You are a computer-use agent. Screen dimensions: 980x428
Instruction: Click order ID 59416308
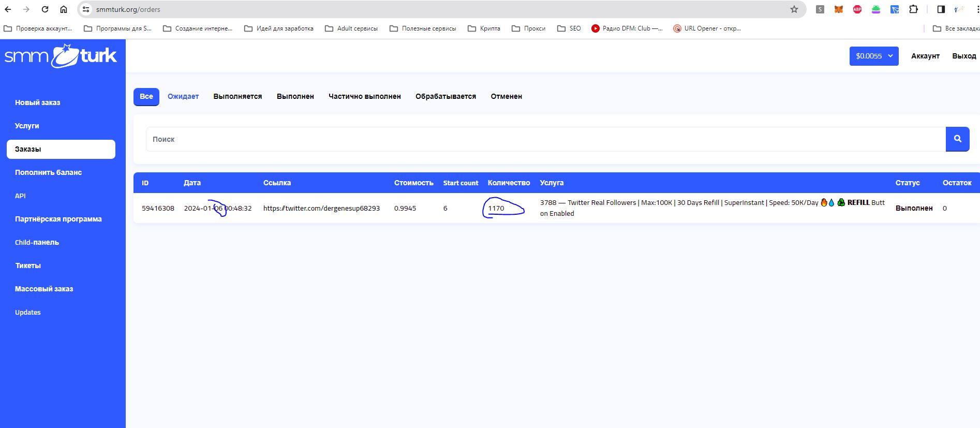click(158, 208)
